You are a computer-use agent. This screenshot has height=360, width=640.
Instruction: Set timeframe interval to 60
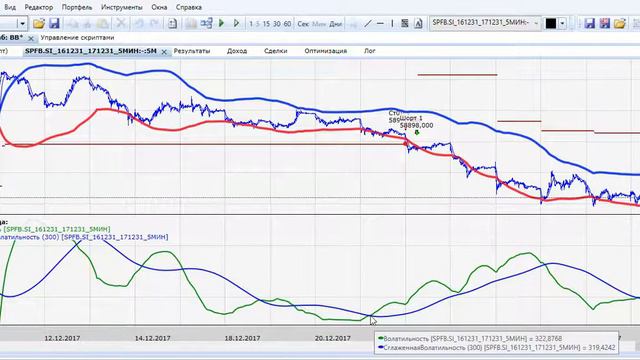pyautogui.click(x=287, y=24)
